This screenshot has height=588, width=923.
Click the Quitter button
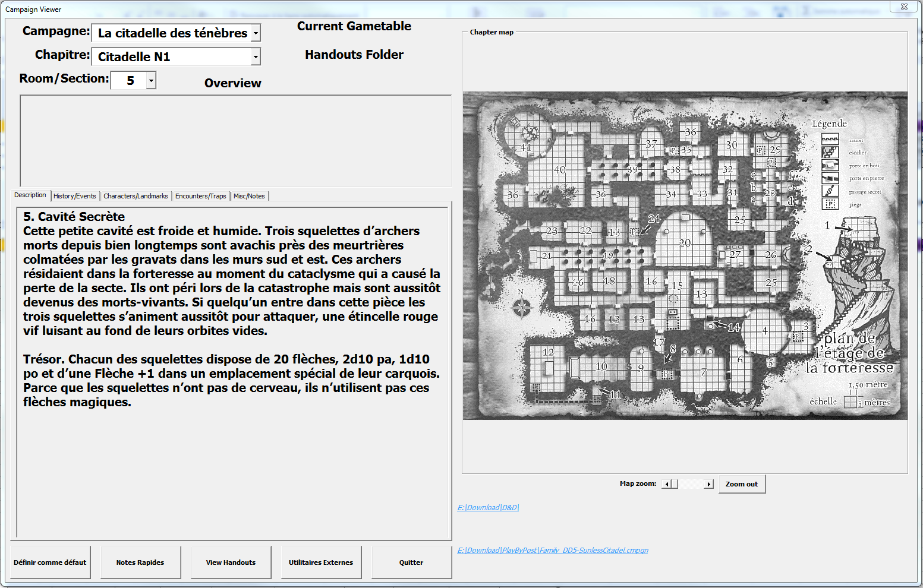pyautogui.click(x=411, y=562)
